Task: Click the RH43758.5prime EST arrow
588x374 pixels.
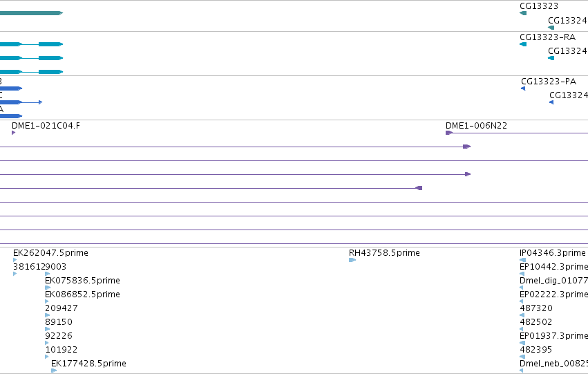Action: coord(352,260)
